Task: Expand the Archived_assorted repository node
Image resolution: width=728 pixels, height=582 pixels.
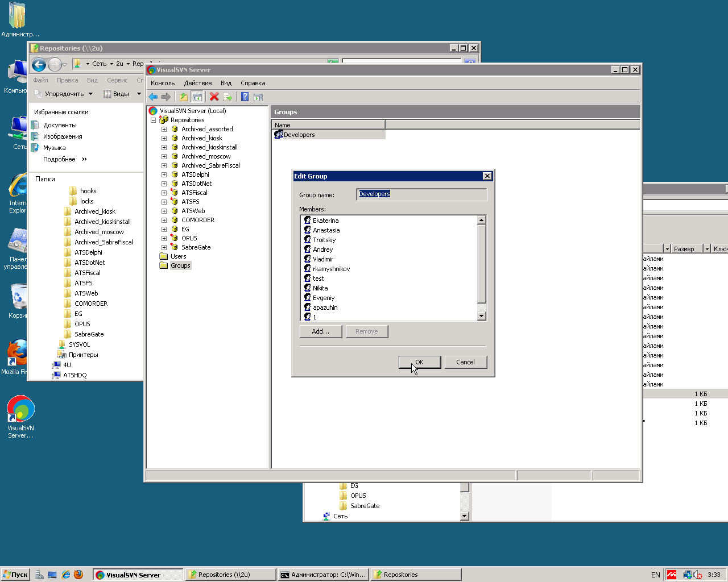Action: (x=164, y=129)
